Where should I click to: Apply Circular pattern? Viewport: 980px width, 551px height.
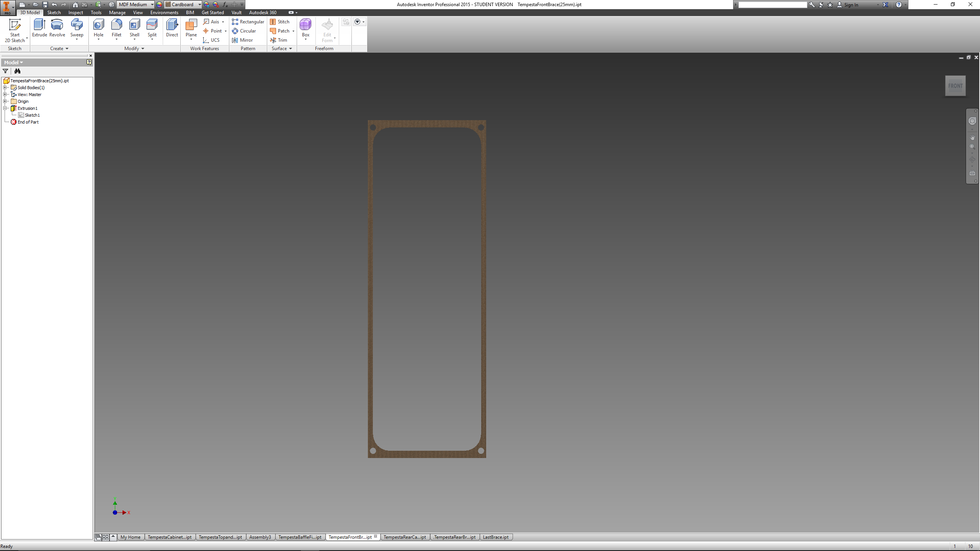click(244, 31)
